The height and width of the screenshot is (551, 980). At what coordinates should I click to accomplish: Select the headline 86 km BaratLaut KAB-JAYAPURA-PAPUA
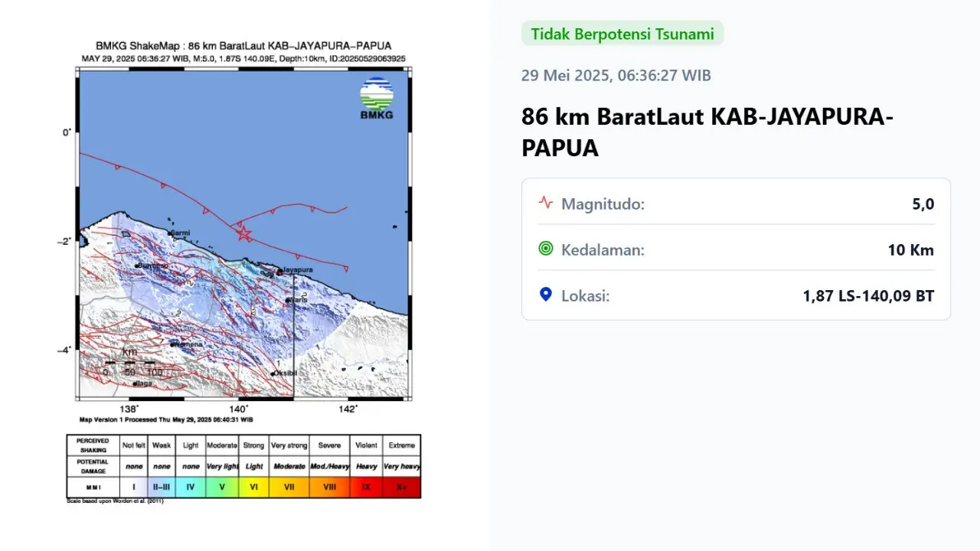[x=708, y=132]
